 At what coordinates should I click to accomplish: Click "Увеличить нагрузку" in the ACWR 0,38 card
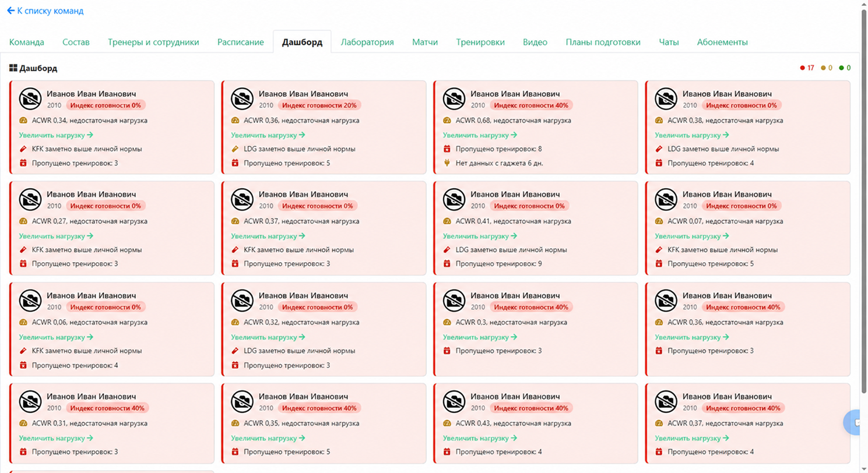692,135
